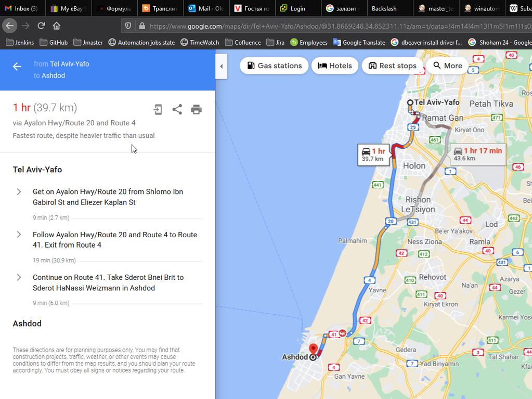Click the Tel Aviv-Yafo origin marker
532x399 pixels.
point(410,102)
